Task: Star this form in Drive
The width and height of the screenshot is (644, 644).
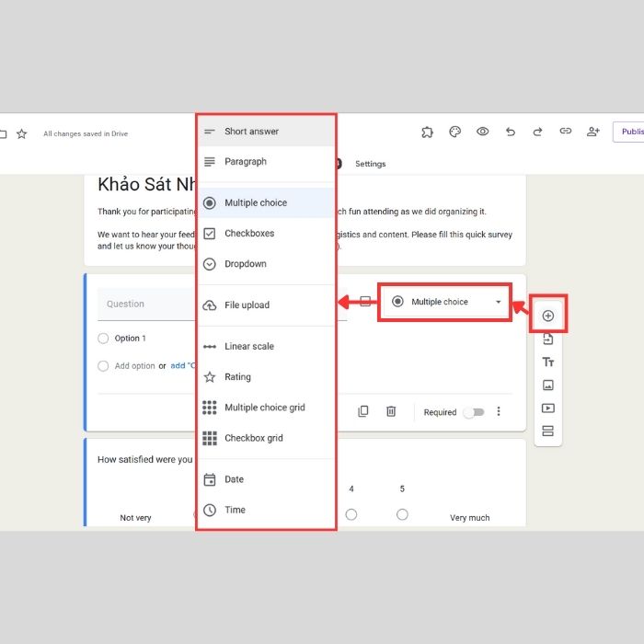Action: (22, 133)
